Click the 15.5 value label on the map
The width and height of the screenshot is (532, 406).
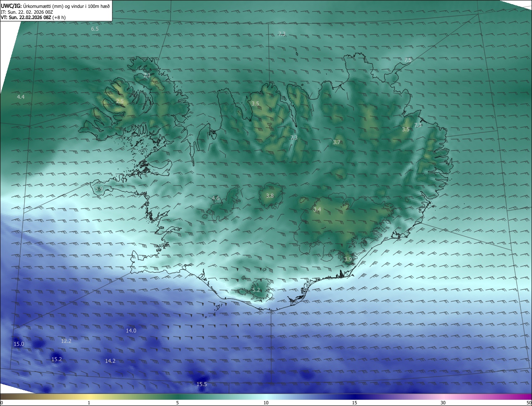tap(202, 384)
